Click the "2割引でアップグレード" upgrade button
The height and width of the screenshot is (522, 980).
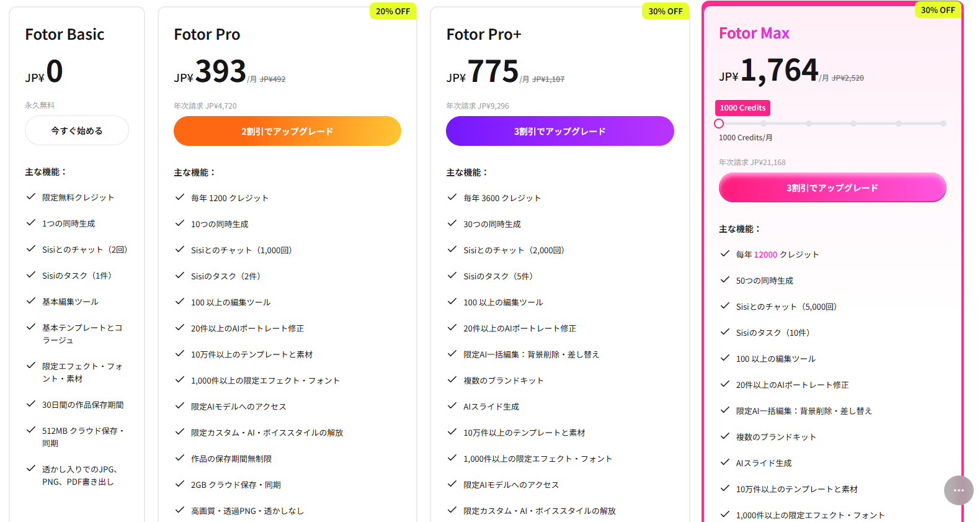(287, 131)
